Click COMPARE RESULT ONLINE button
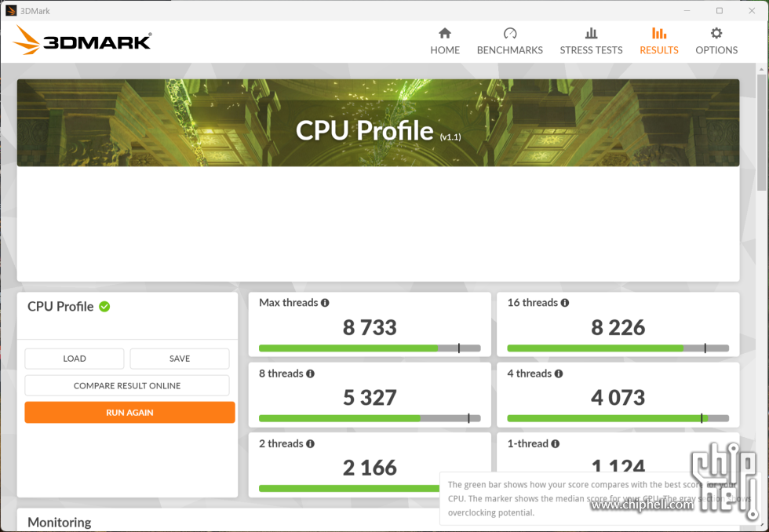769x532 pixels. tap(127, 385)
